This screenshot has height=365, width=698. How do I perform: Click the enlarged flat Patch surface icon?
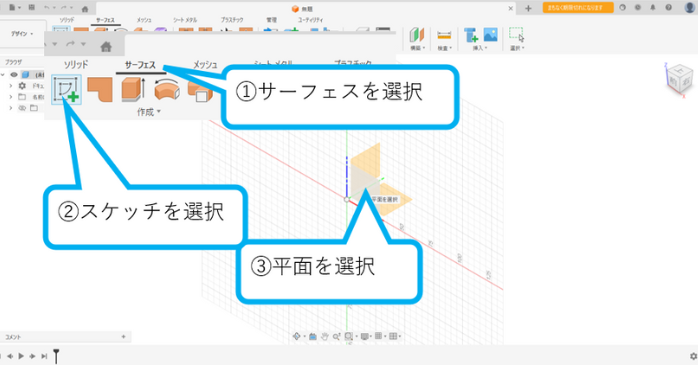100,89
